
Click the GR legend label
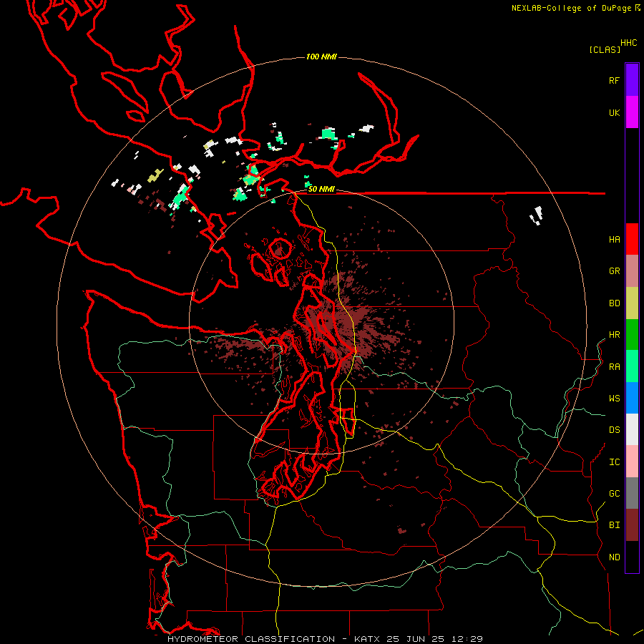tap(614, 271)
